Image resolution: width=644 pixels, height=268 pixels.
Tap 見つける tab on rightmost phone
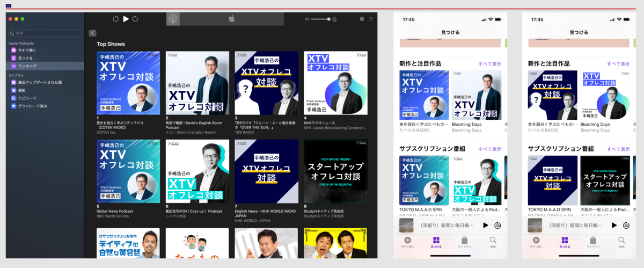[x=565, y=242]
